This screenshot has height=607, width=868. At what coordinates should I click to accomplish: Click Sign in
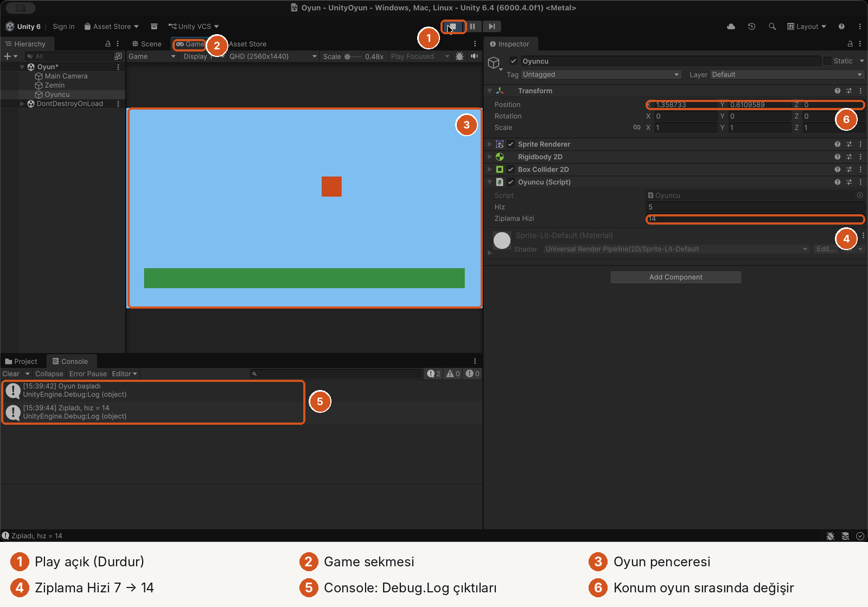[63, 26]
